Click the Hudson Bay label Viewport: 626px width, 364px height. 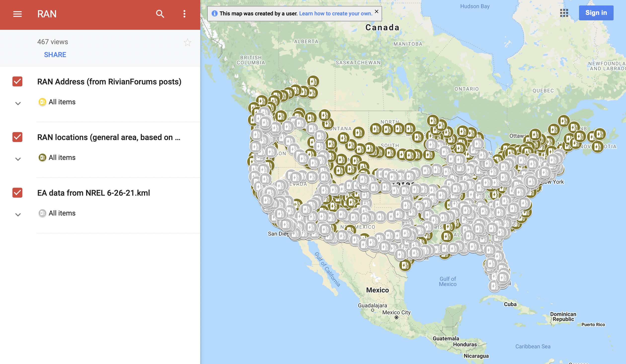click(x=475, y=6)
